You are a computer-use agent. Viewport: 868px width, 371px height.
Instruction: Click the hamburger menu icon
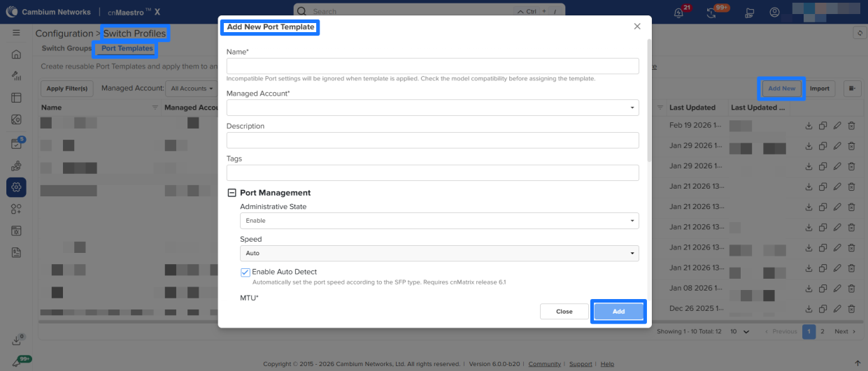pos(16,33)
